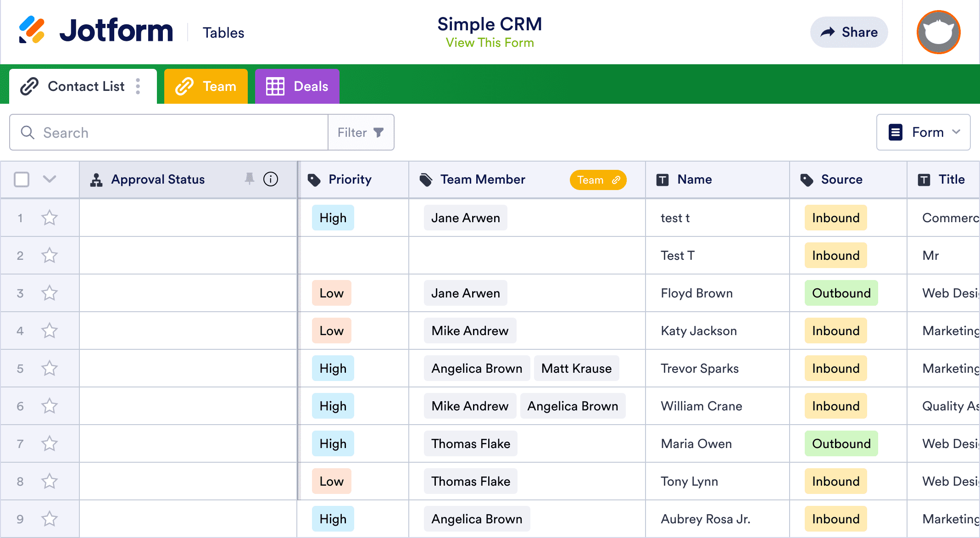This screenshot has height=538, width=980.
Task: Click inside the Search field
Action: coord(161,132)
